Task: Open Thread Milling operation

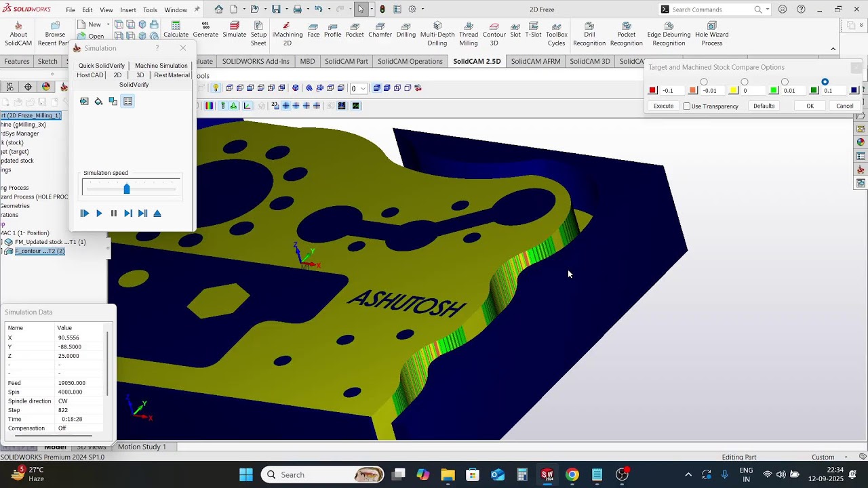Action: (x=469, y=34)
